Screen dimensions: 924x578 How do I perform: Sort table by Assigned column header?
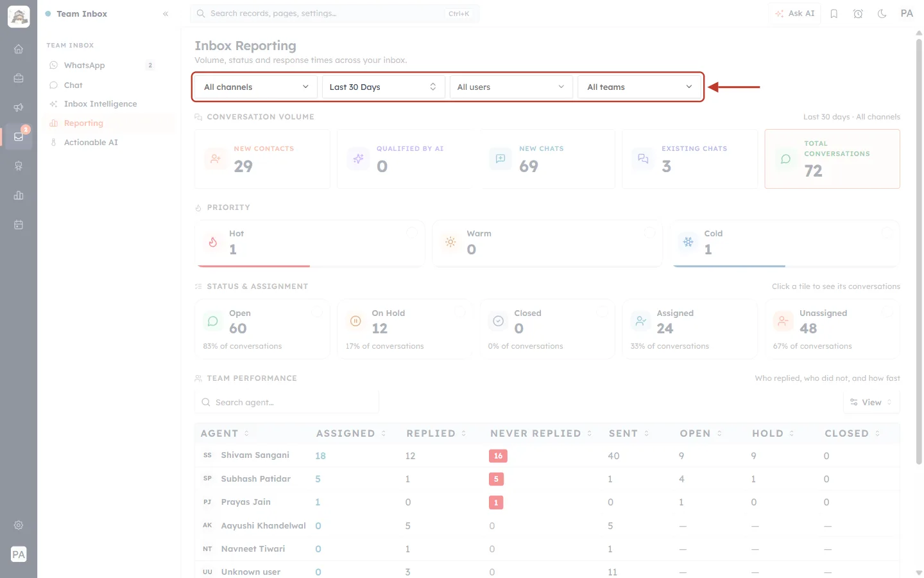coord(351,433)
